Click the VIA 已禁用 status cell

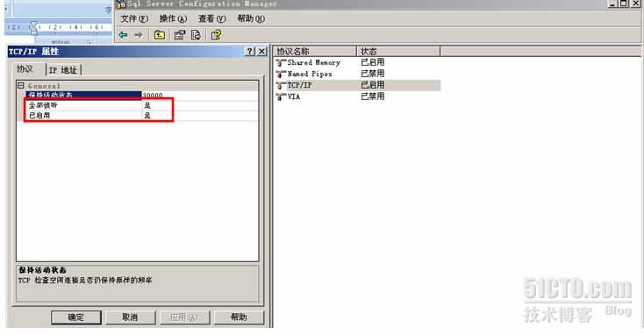coord(373,96)
